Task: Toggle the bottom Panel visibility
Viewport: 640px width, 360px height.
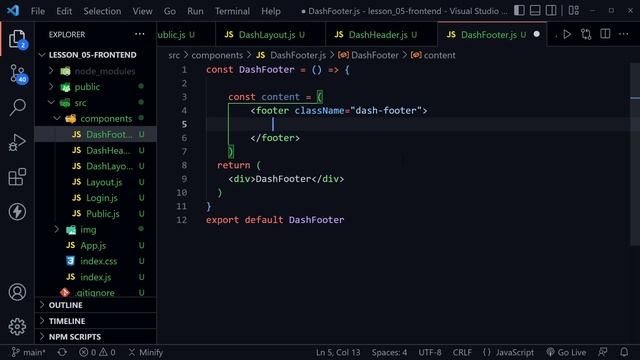Action: pyautogui.click(x=535, y=11)
